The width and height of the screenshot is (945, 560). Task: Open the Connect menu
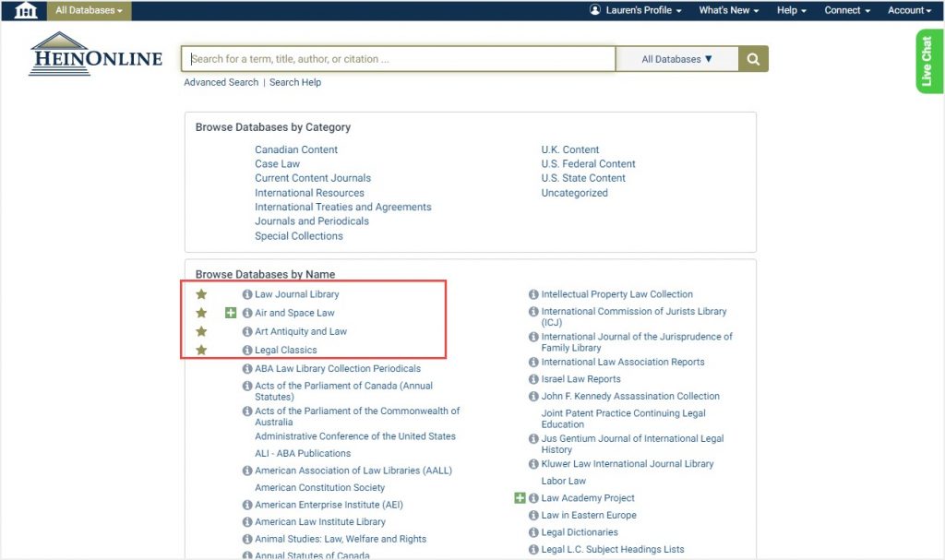(x=847, y=10)
